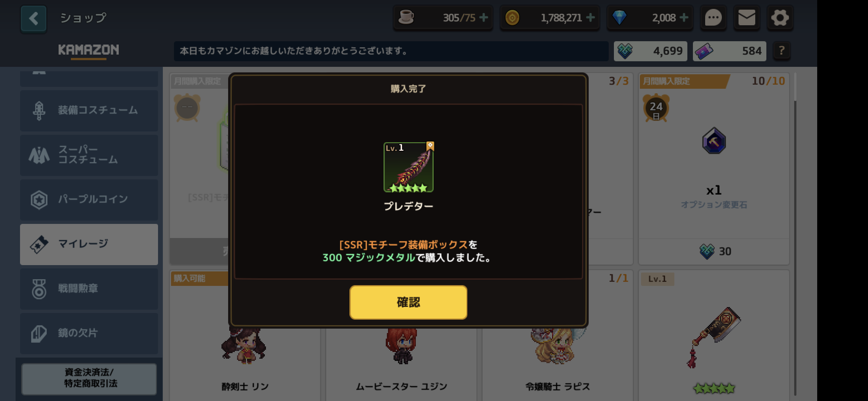Open the パープルコイン shop category
The width and height of the screenshot is (868, 401).
(89, 200)
